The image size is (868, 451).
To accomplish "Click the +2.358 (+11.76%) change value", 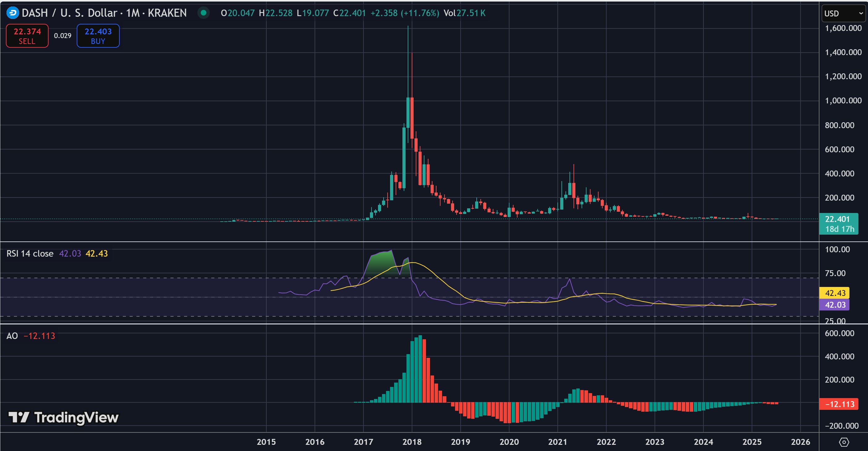I will pyautogui.click(x=405, y=13).
